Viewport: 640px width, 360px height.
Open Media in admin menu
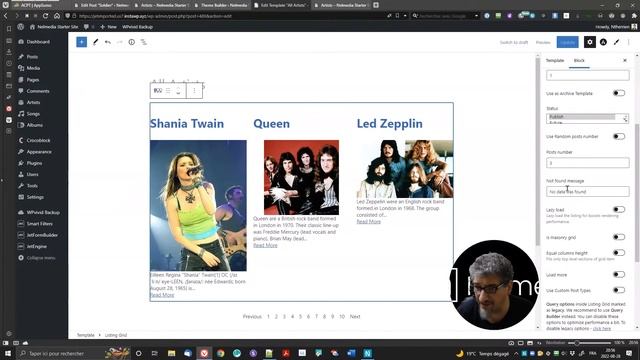tap(33, 68)
